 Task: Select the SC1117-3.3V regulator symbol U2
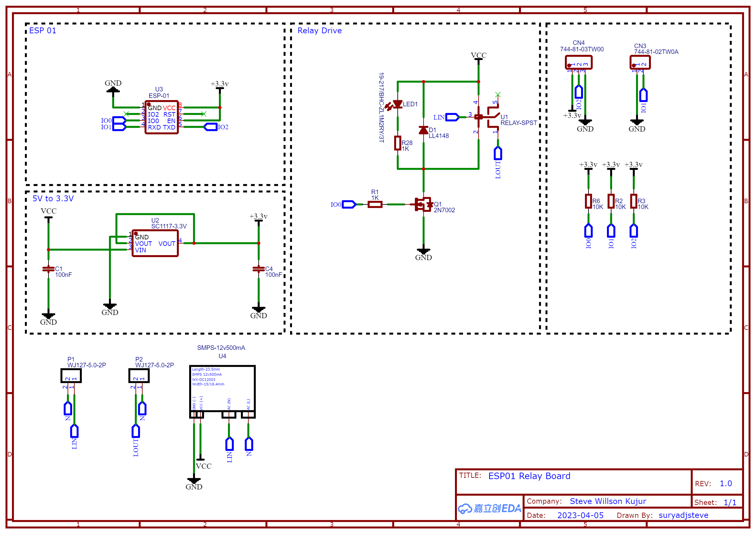pos(156,244)
